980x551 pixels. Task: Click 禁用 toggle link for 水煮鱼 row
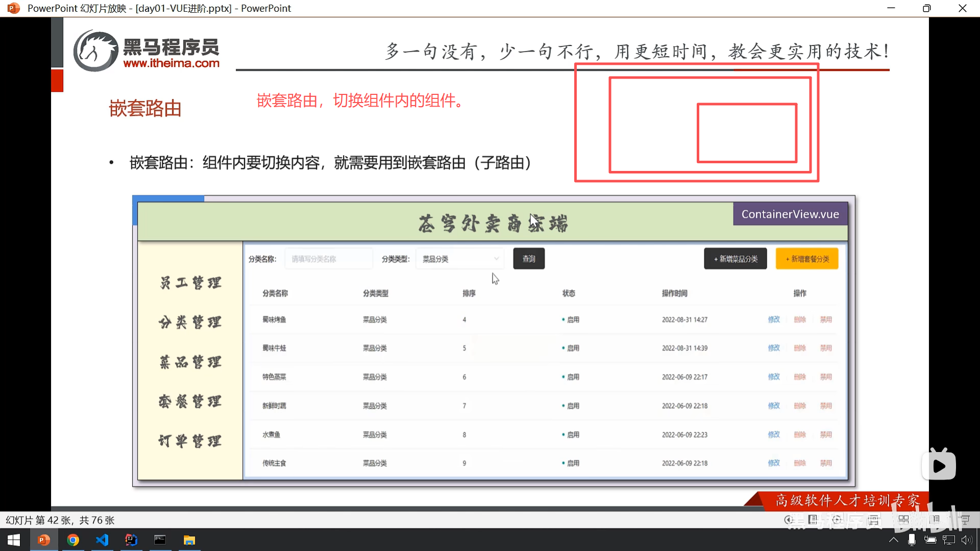click(826, 435)
